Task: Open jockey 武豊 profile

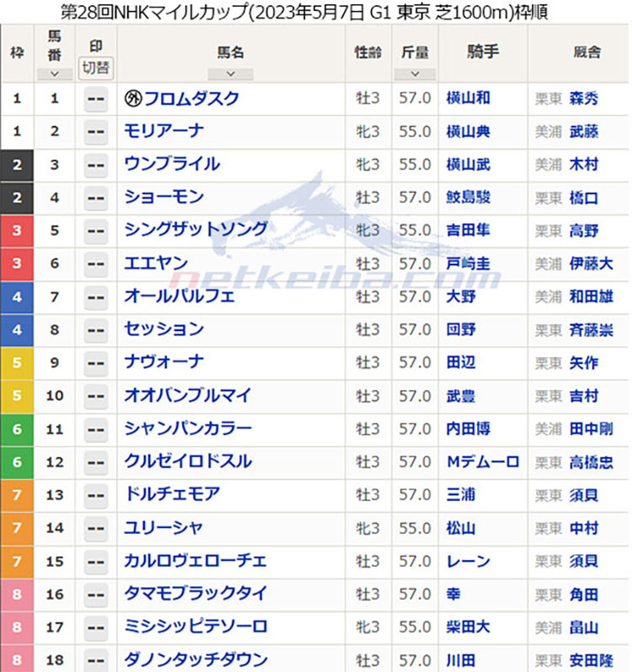Action: click(x=461, y=396)
